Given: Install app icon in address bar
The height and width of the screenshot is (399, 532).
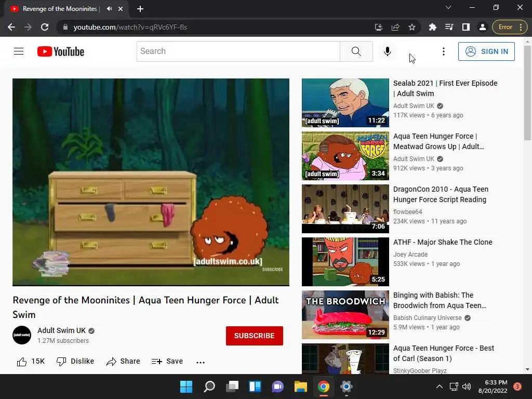Looking at the screenshot, I should 379,27.
